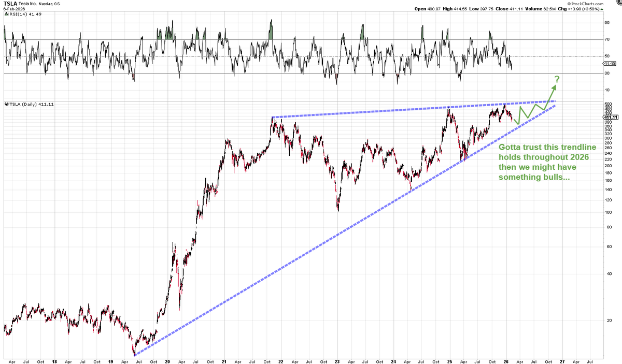The image size is (622, 364).
Task: Click the '6-Feb-2026' chart date
Action: coord(13,10)
